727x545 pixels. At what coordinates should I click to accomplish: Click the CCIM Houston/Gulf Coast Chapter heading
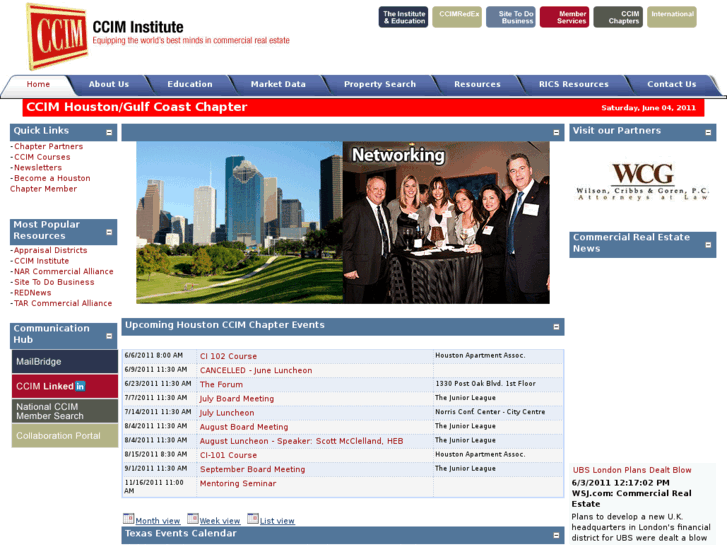[x=137, y=107]
